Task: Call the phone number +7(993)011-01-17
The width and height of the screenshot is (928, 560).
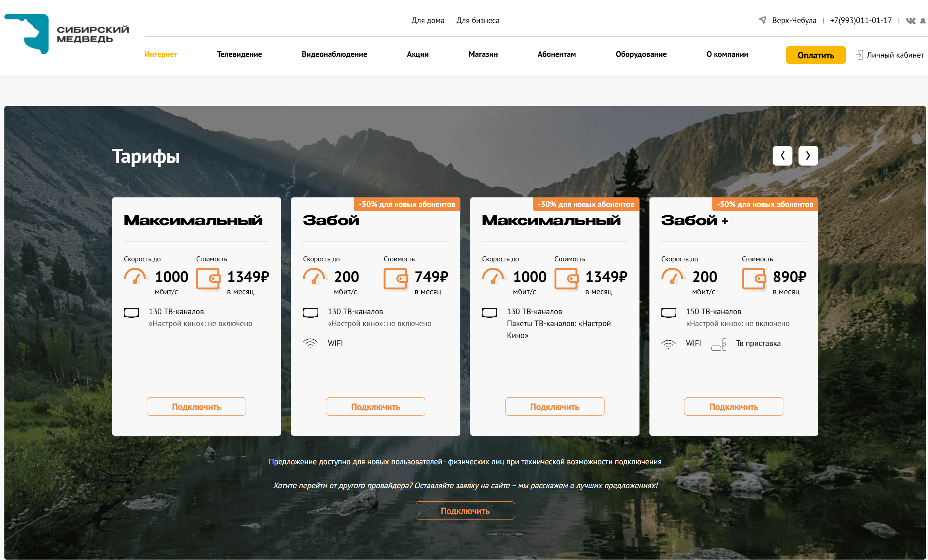Action: click(x=860, y=21)
